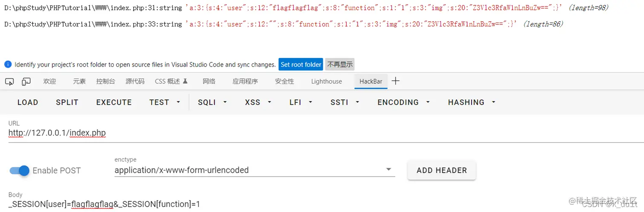Switch to the 元素 tab
This screenshot has width=644, height=212.
coord(79,81)
